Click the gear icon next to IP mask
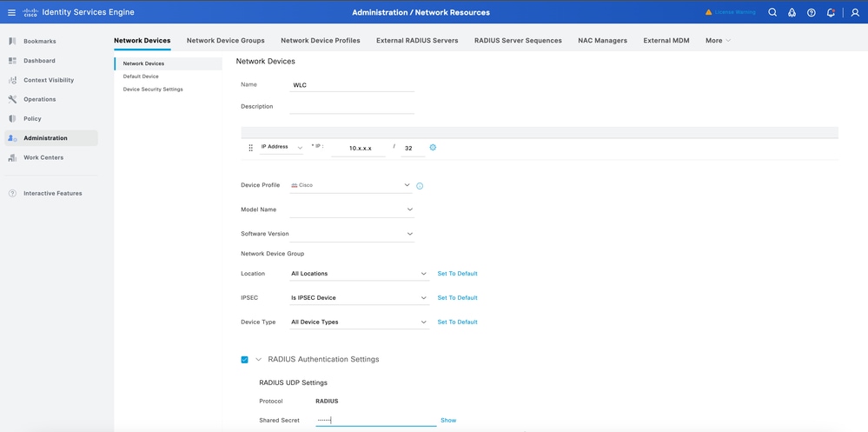The image size is (868, 432). coord(433,148)
